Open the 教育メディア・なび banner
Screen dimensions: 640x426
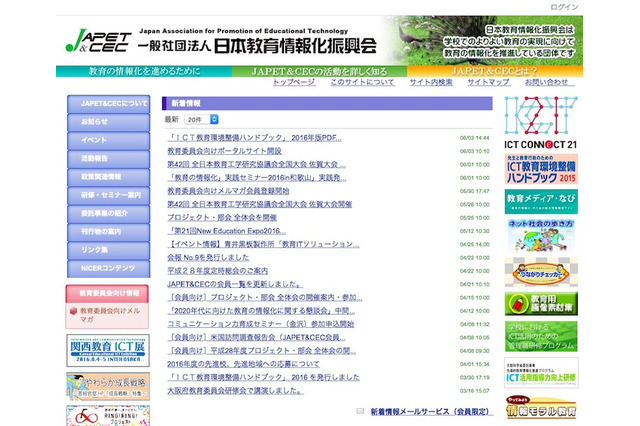coord(541,202)
